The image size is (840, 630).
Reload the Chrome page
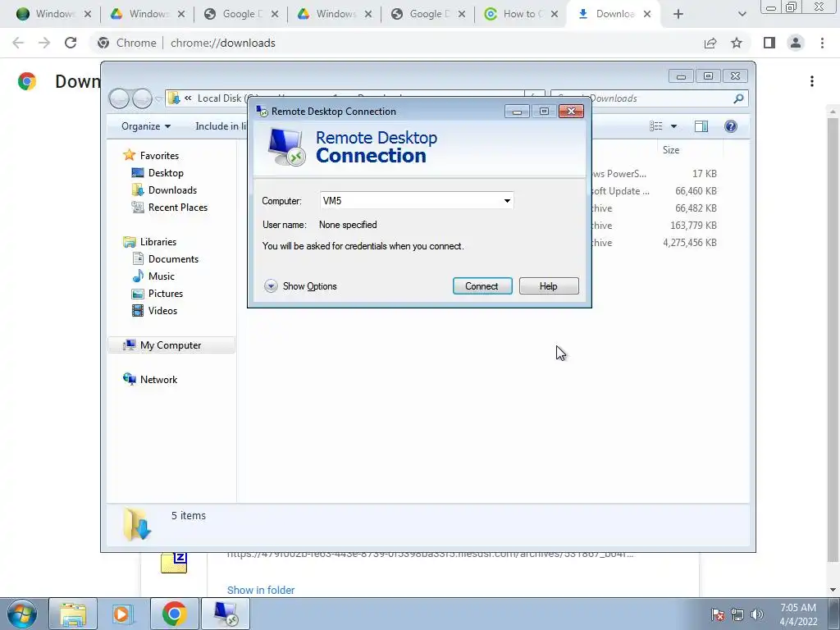coord(71,43)
